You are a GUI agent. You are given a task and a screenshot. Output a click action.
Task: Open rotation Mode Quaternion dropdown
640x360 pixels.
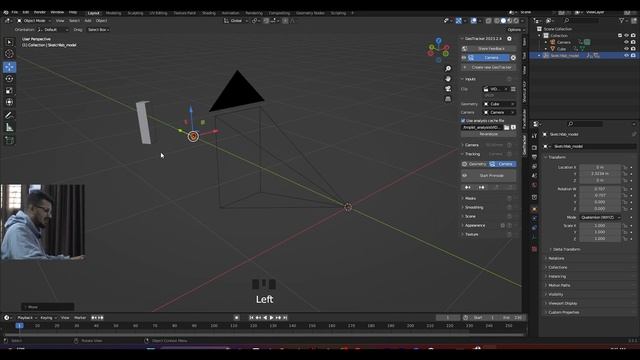[x=600, y=218]
